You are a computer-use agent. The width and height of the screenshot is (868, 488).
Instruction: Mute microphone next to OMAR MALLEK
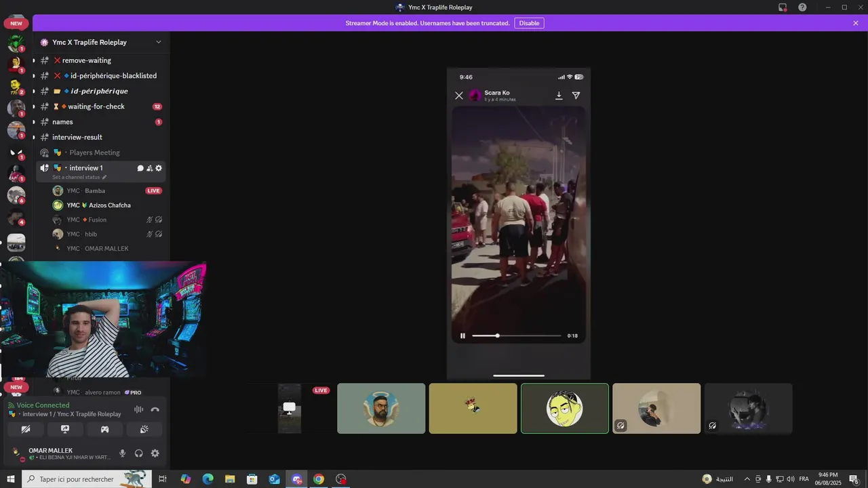tap(123, 453)
